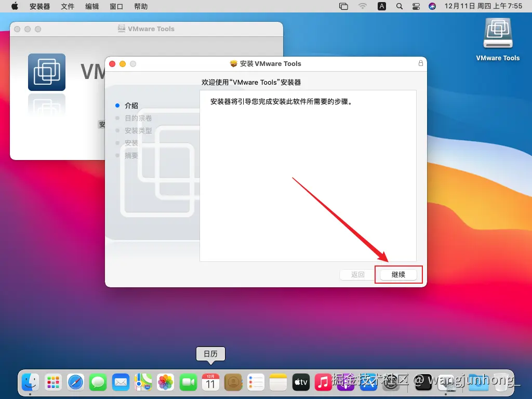Open Safari from the Dock

coord(76,383)
